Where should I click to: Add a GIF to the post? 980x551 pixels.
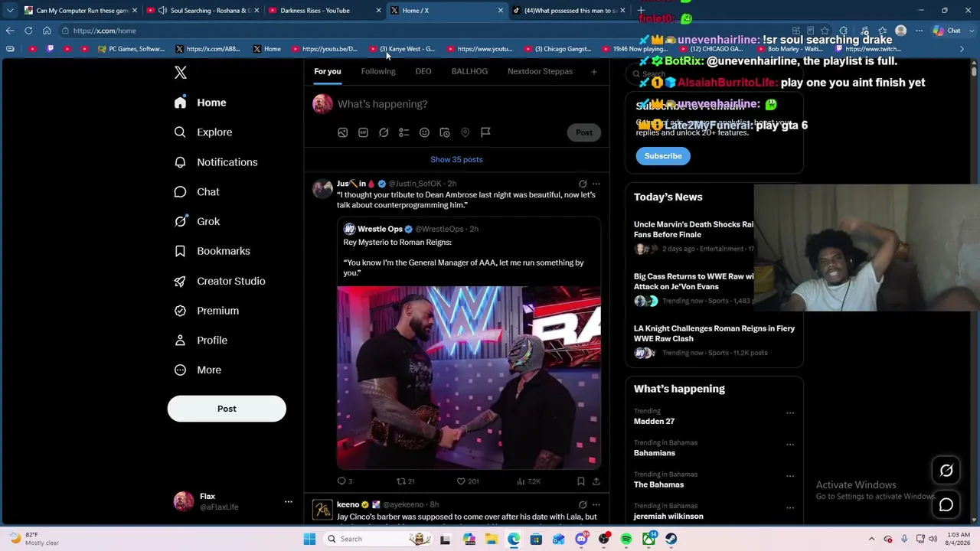pyautogui.click(x=363, y=132)
